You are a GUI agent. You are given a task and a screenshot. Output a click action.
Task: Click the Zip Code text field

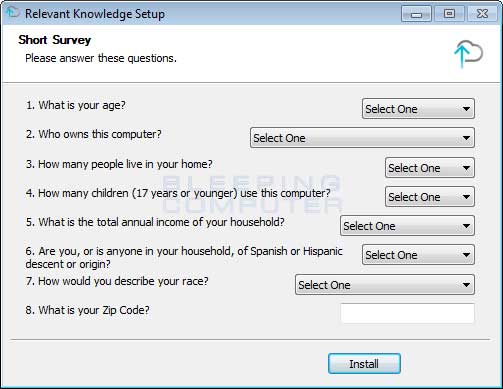click(x=407, y=313)
